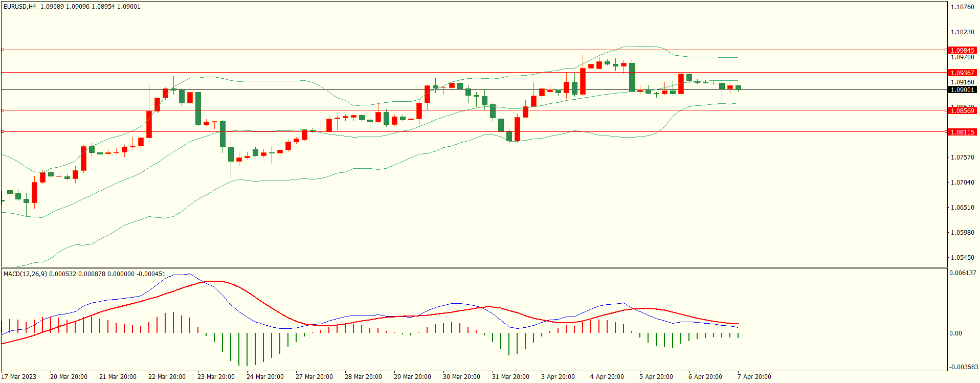This screenshot has height=383, width=980.
Task: Click the 23 Mar 20:00 time label
Action: click(216, 377)
